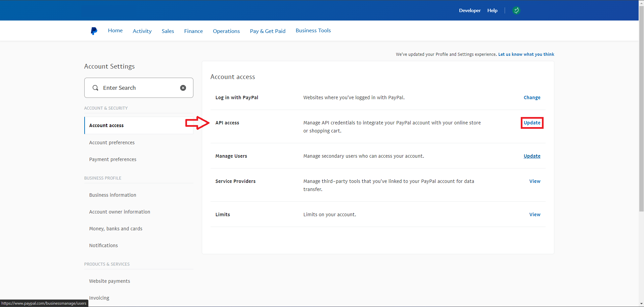Open the Operations menu
Image resolution: width=644 pixels, height=307 pixels.
pos(226,31)
